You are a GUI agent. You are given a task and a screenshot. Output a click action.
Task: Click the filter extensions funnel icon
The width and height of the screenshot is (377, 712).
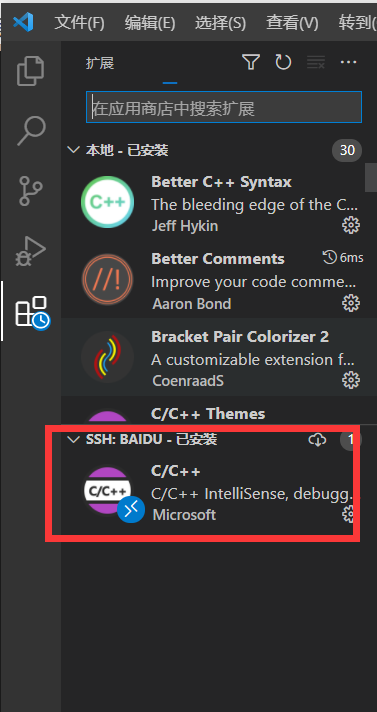pos(251,62)
